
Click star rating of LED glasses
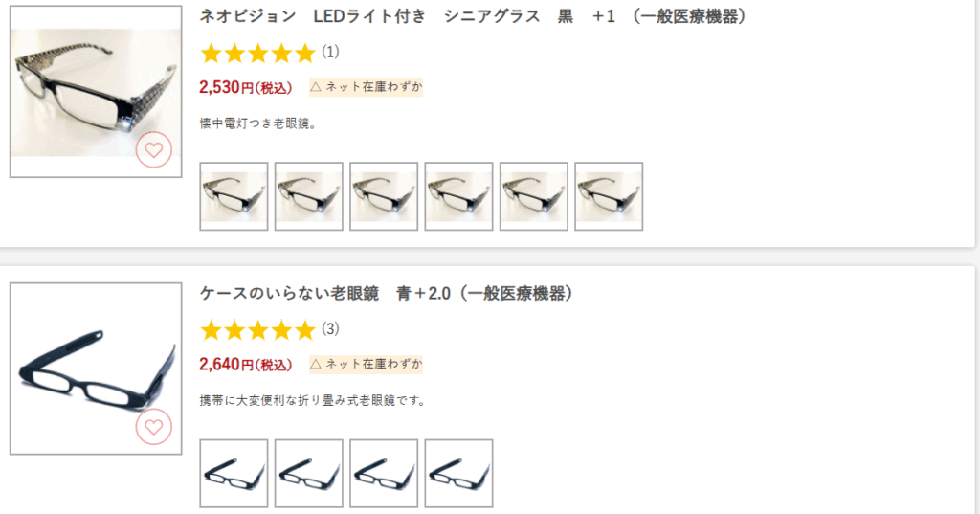coord(257,53)
